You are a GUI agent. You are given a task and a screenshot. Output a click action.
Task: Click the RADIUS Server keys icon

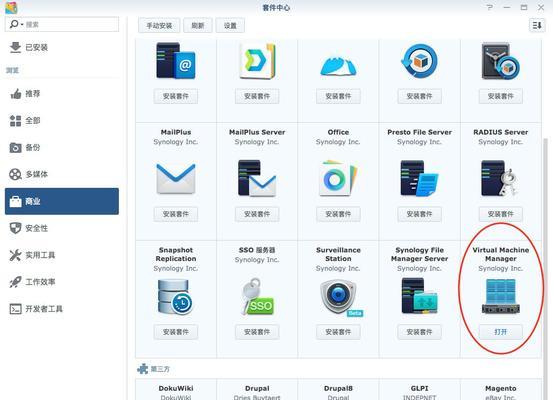(500, 178)
